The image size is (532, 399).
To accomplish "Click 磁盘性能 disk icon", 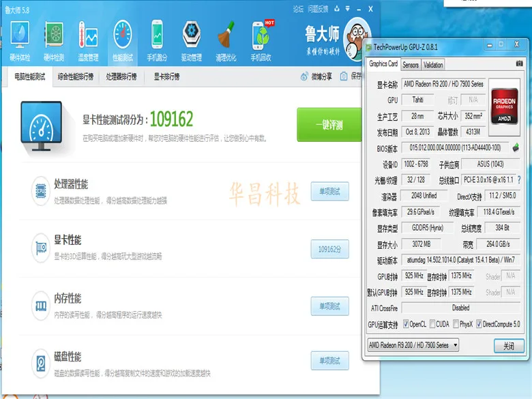I will tap(41, 364).
